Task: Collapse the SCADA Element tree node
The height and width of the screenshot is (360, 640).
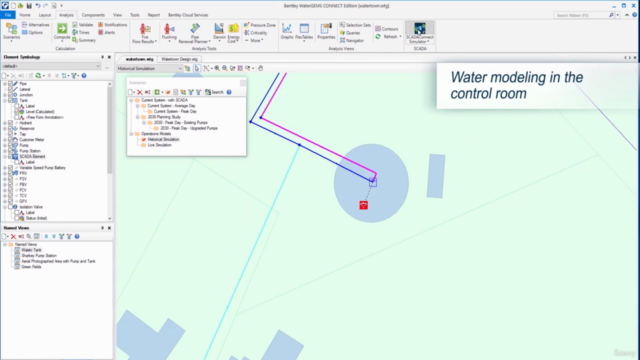Action: pos(5,157)
